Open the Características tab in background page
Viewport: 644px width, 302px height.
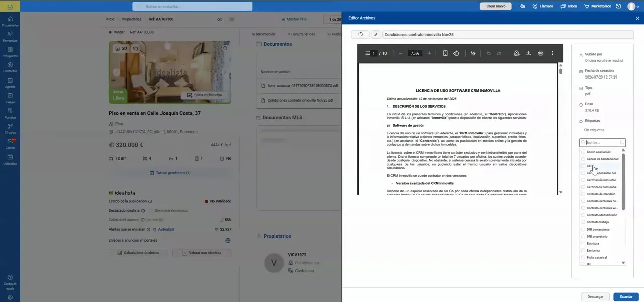[x=301, y=34]
